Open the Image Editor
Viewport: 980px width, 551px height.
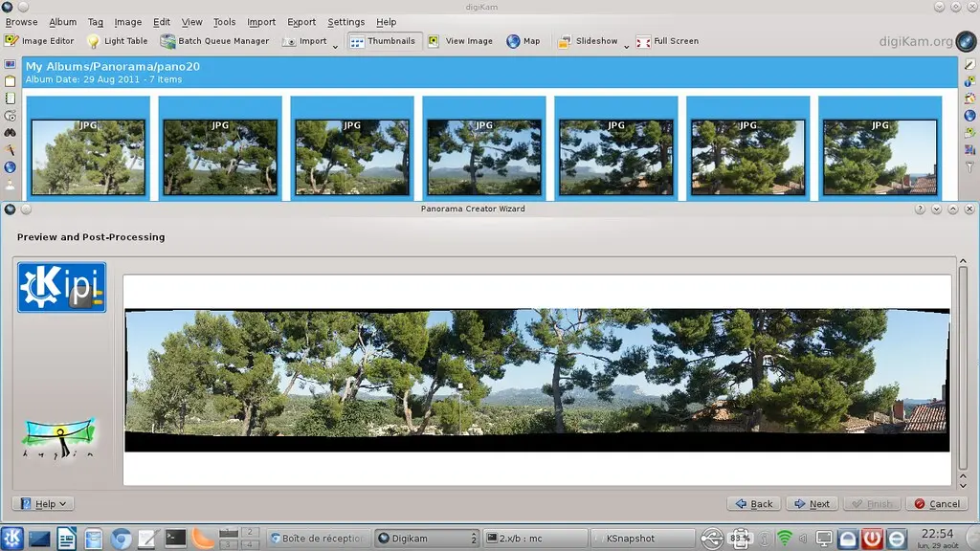point(39,41)
